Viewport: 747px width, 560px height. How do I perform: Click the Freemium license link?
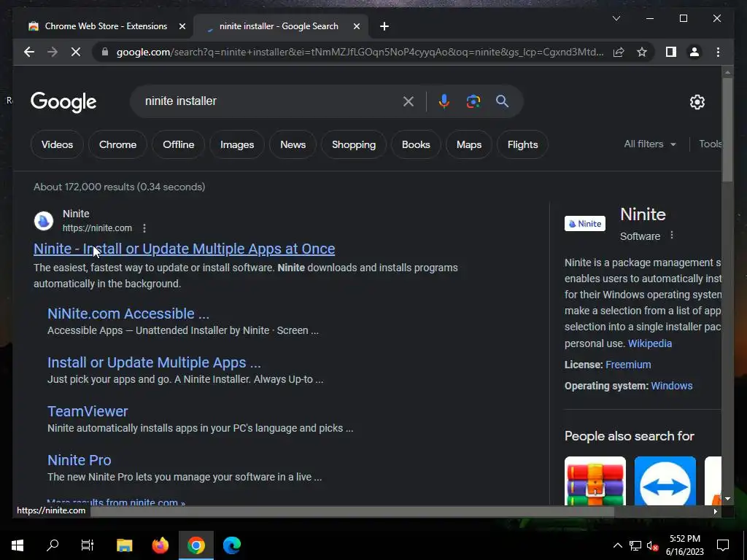click(628, 365)
